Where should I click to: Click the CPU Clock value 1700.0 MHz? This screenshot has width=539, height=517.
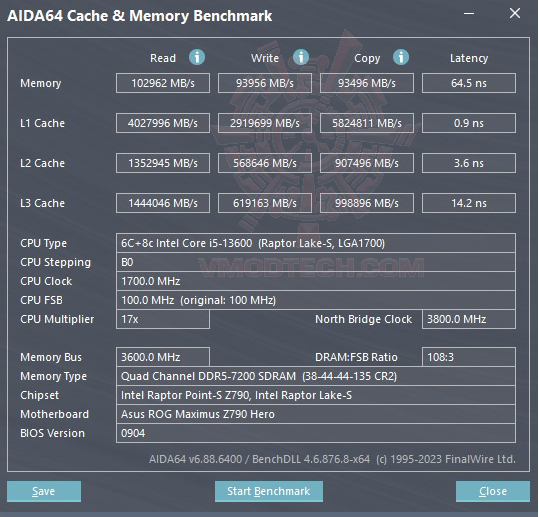[x=316, y=281]
